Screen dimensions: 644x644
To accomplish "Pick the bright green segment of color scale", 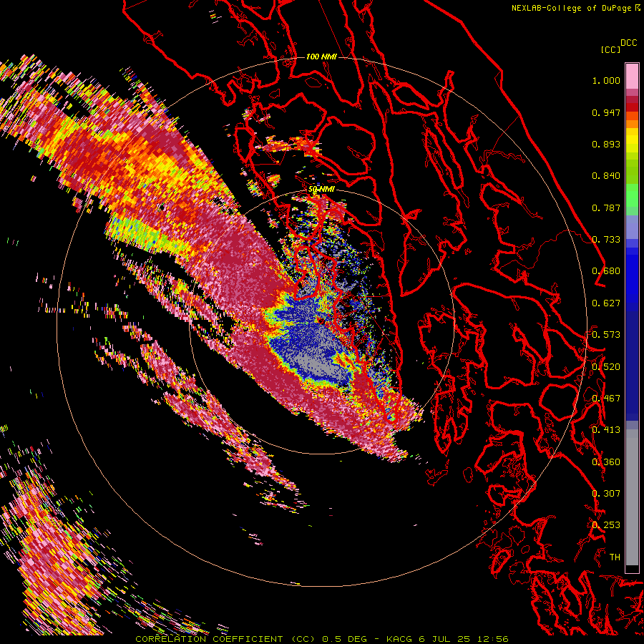I will click(632, 195).
